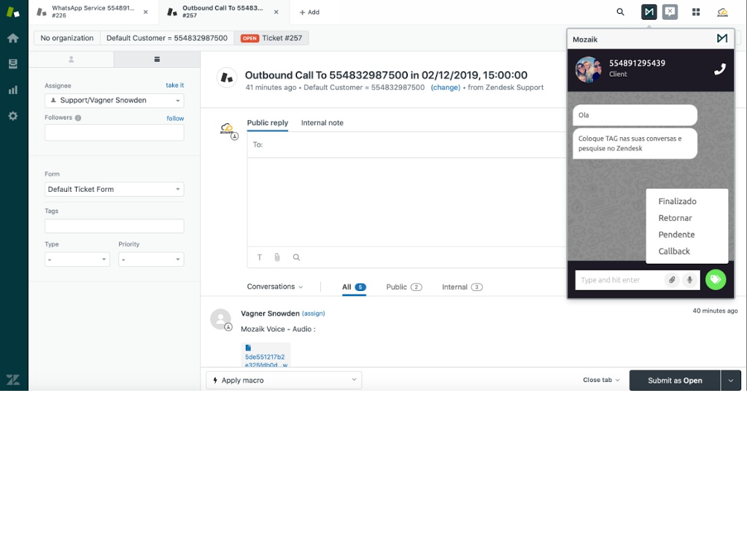Click the 'take it' assignee link
747x560 pixels.
tap(174, 85)
